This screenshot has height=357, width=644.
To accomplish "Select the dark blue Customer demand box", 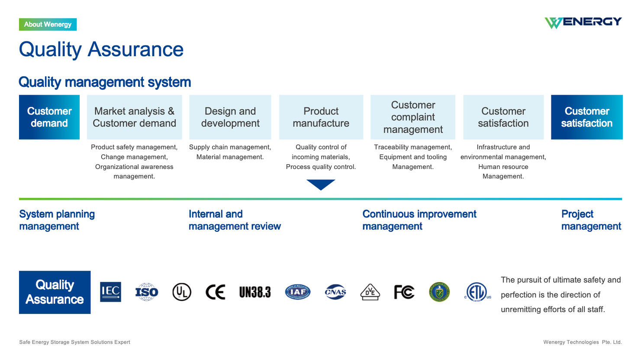I will point(49,117).
